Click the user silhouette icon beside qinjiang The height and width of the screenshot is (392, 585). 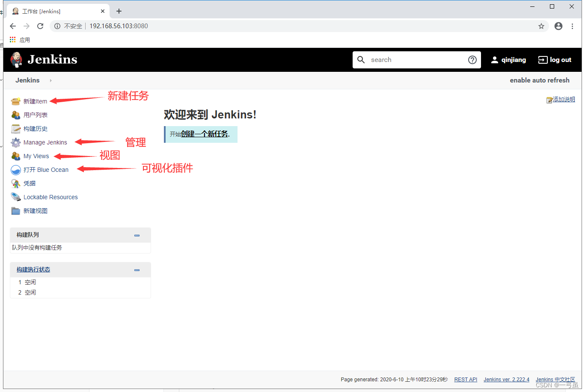(495, 60)
